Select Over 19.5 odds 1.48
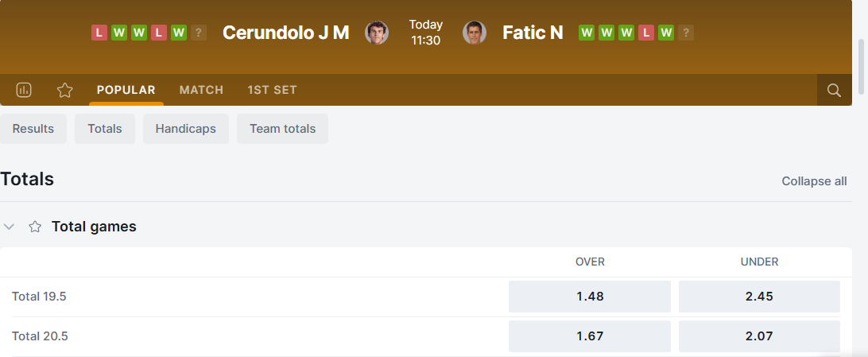The image size is (868, 357). [x=590, y=297]
